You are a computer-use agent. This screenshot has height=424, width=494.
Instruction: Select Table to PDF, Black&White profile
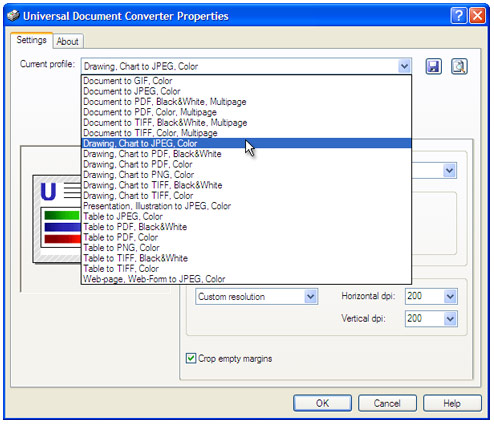246,227
